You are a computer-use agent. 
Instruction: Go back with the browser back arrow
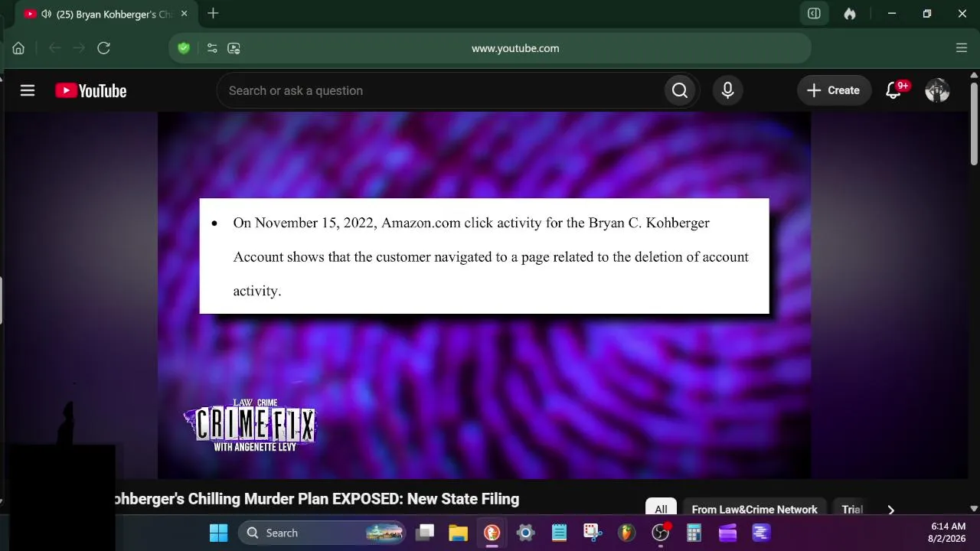[x=54, y=48]
